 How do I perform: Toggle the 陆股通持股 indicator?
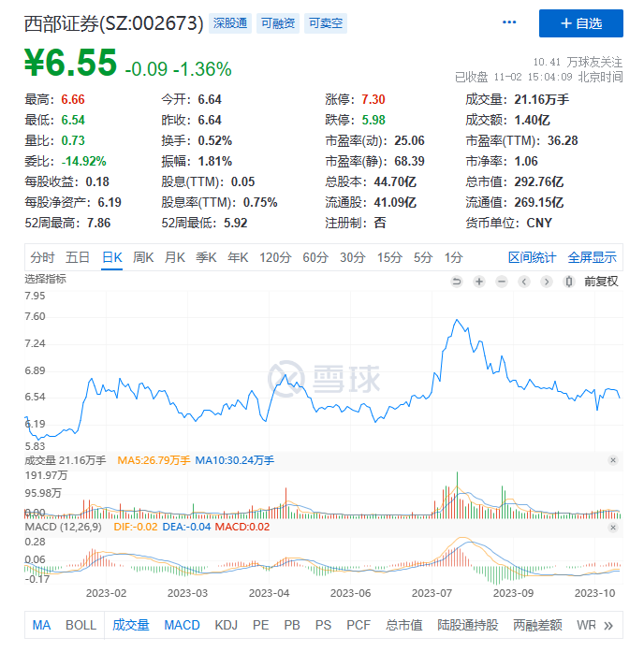coord(468,625)
